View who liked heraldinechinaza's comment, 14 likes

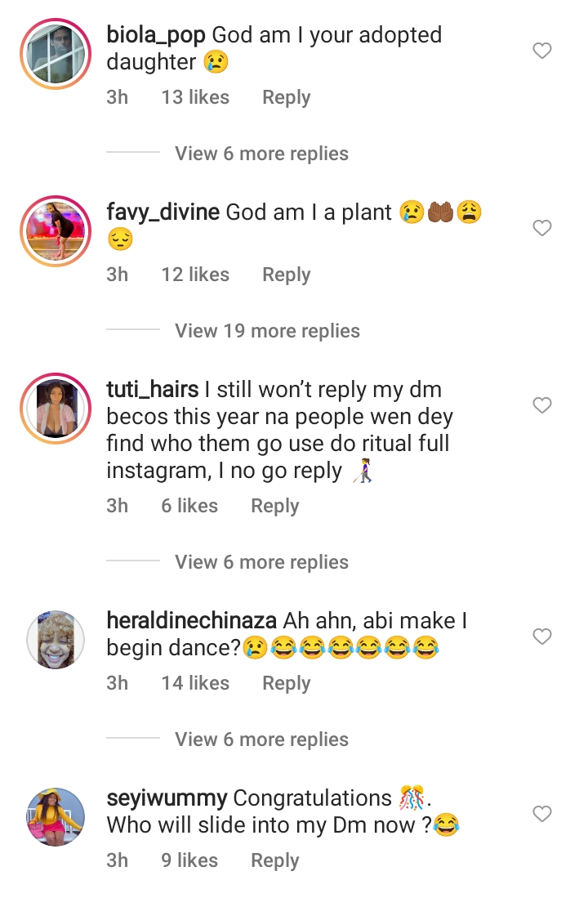click(195, 683)
